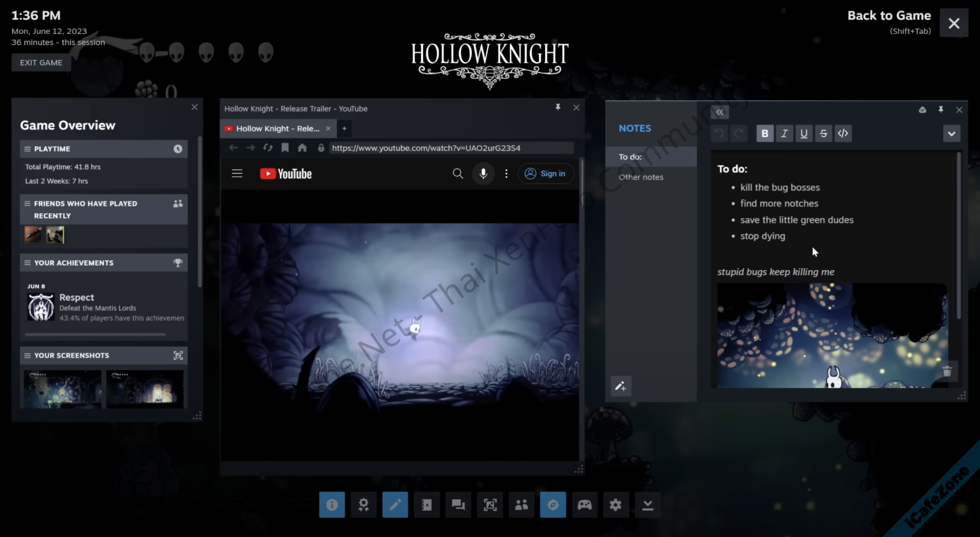This screenshot has width=980, height=537.
Task: Select the Hollow Knight browser tab
Action: (x=277, y=129)
